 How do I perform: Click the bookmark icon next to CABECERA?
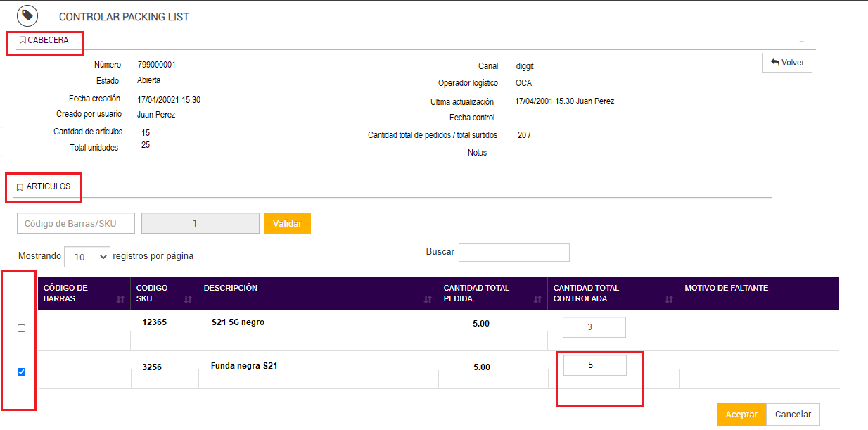(x=23, y=41)
